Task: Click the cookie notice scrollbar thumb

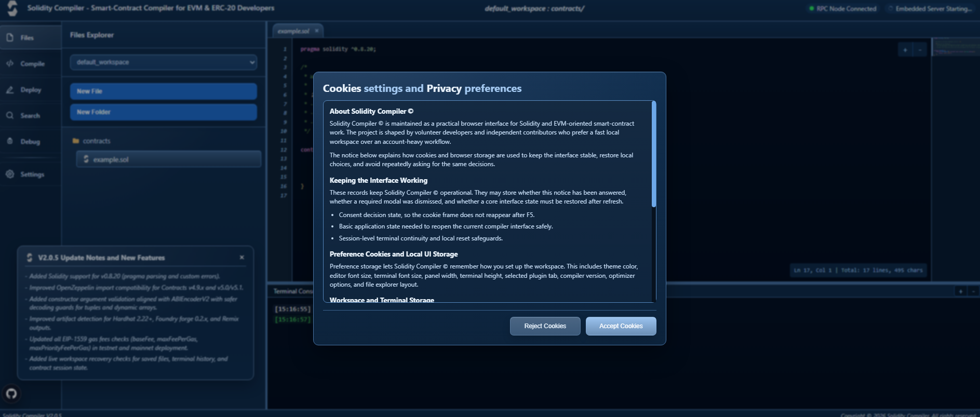Action: [x=653, y=154]
